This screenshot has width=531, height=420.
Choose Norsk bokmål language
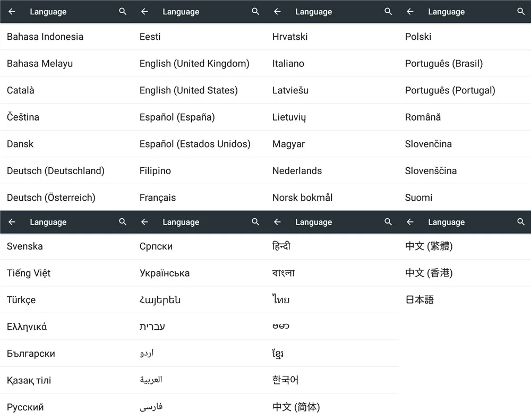click(x=302, y=198)
